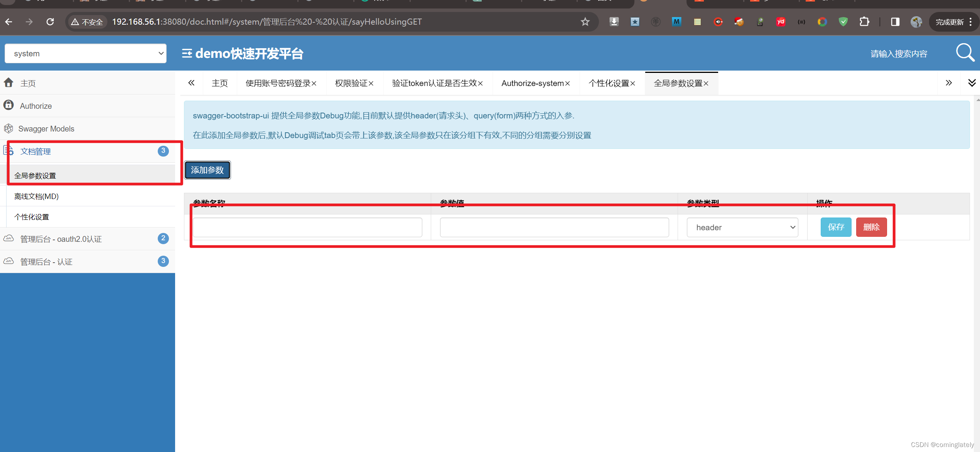Open the system group dropdown

click(86, 53)
